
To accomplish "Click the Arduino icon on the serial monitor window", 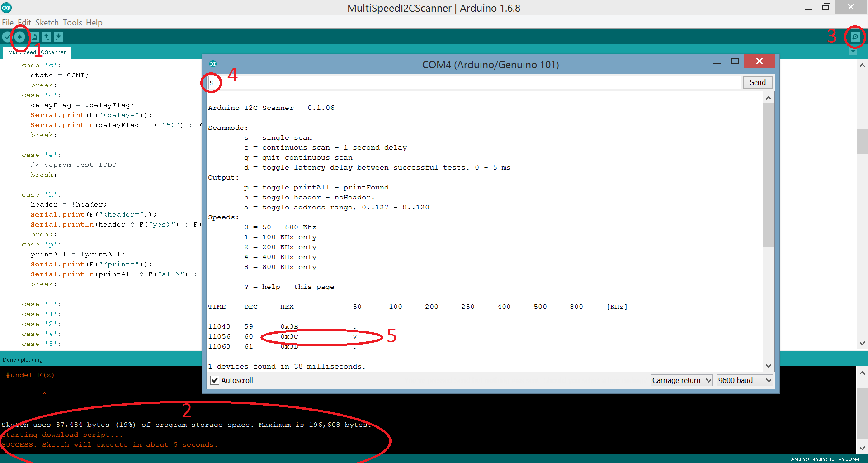I will (213, 64).
